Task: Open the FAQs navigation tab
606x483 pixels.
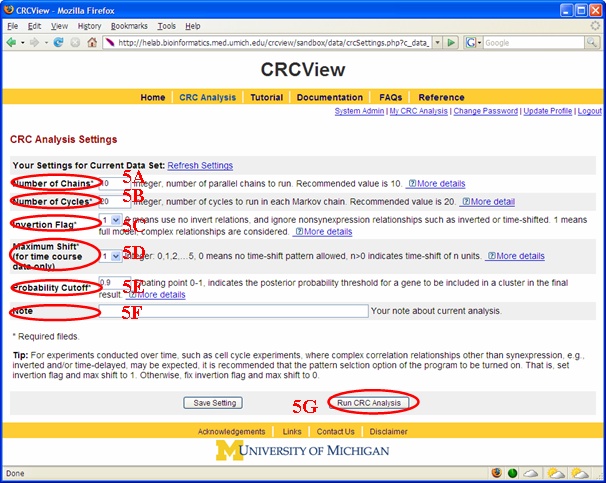Action: tap(391, 97)
